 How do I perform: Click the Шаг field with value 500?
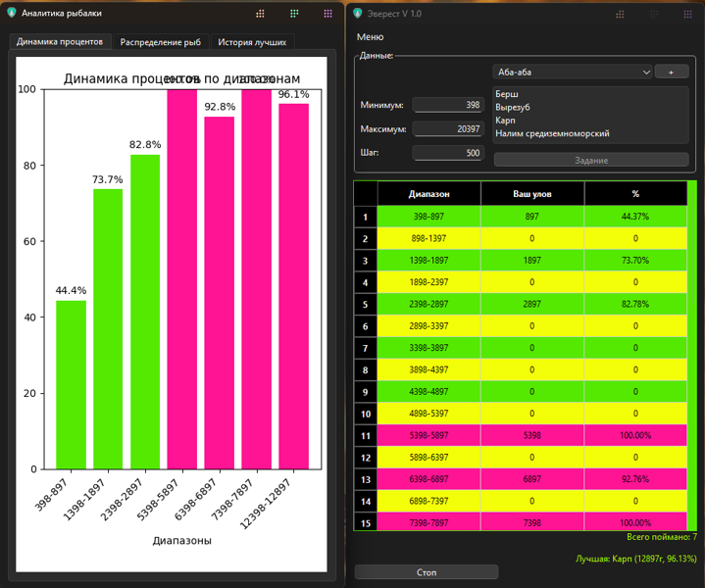(448, 153)
